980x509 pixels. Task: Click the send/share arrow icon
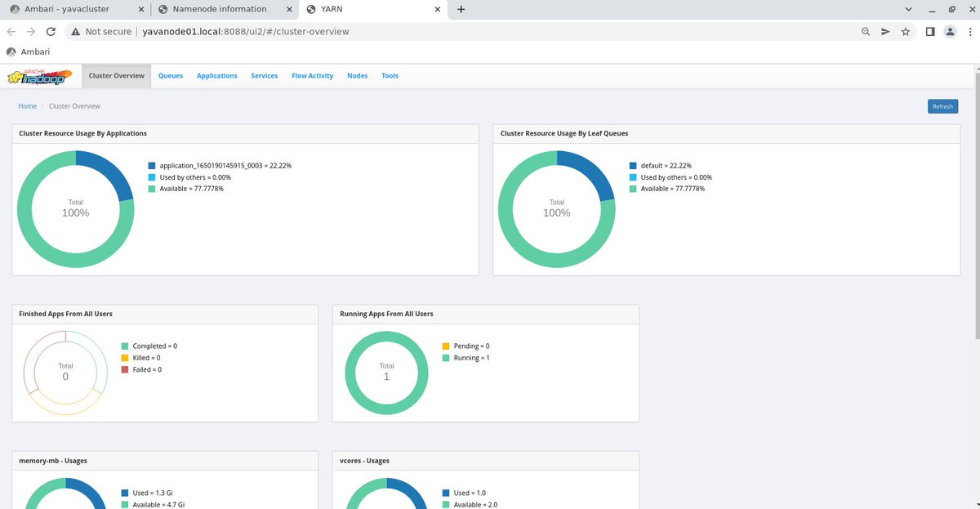[x=886, y=31]
